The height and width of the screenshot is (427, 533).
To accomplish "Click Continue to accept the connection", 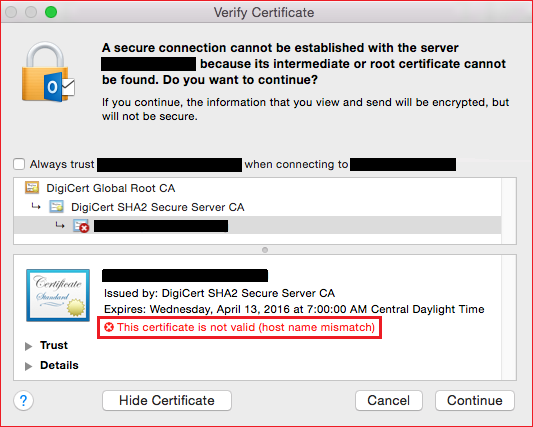I will pyautogui.click(x=475, y=400).
